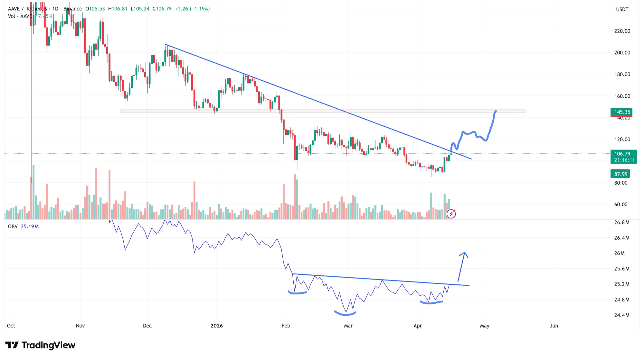Click the L105.24 low value in header

pyautogui.click(x=140, y=9)
